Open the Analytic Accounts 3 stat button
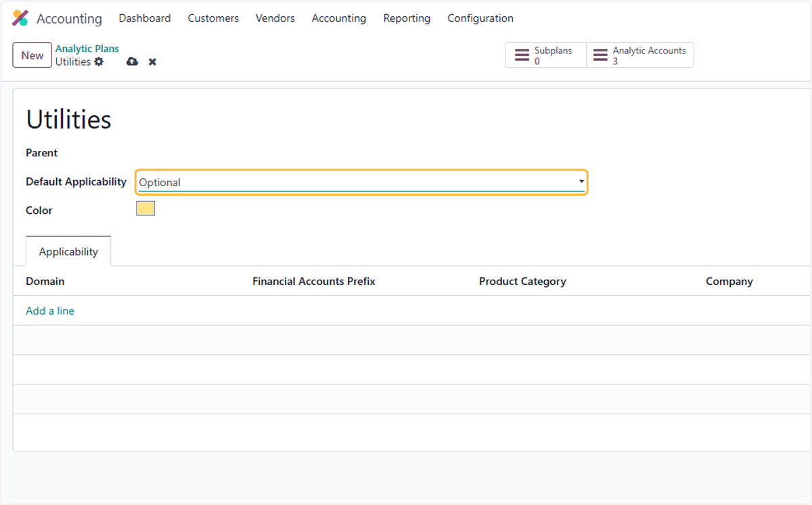Screen dimensions: 812x505 [640, 56]
